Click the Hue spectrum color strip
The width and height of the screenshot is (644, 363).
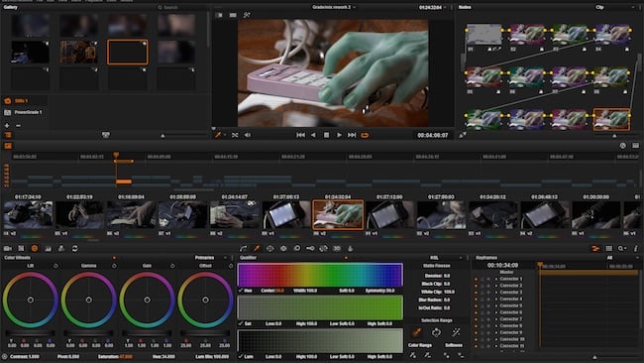pos(320,275)
